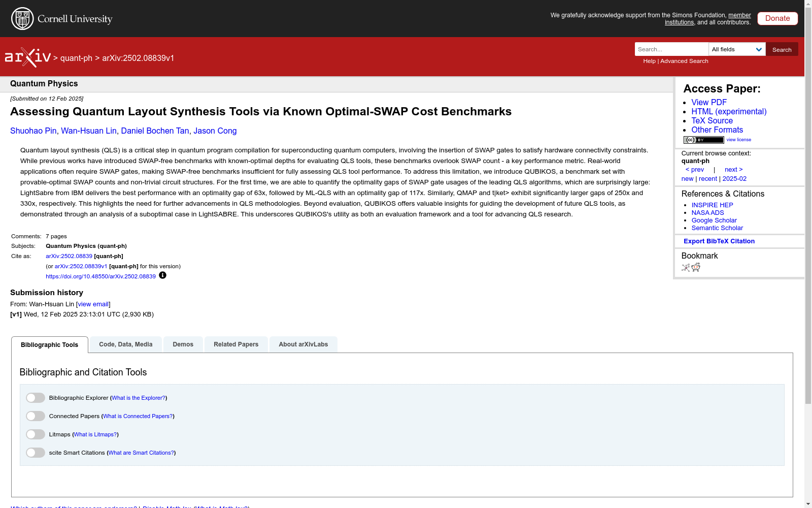Bookmark with the BibSonomy icon
The height and width of the screenshot is (508, 812).
(686, 268)
